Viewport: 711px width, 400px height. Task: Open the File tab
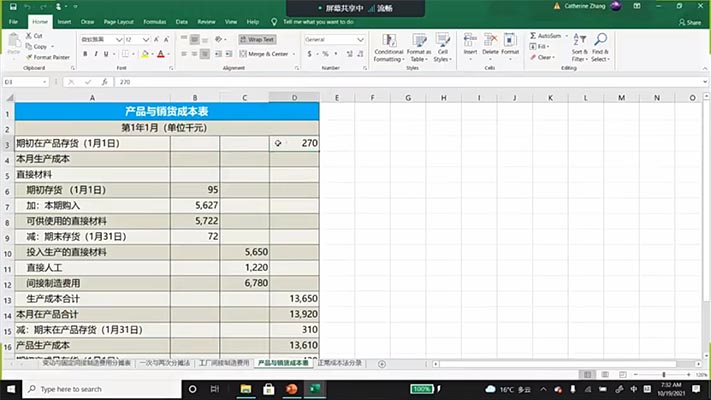coord(13,21)
